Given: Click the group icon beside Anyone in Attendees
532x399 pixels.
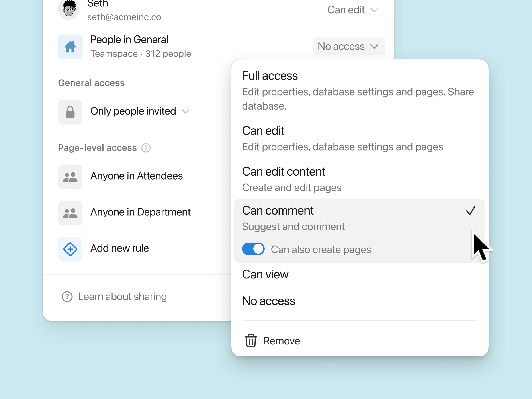Looking at the screenshot, I should click(70, 177).
